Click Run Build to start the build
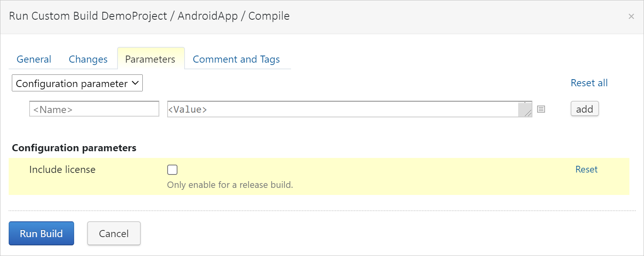 click(41, 233)
